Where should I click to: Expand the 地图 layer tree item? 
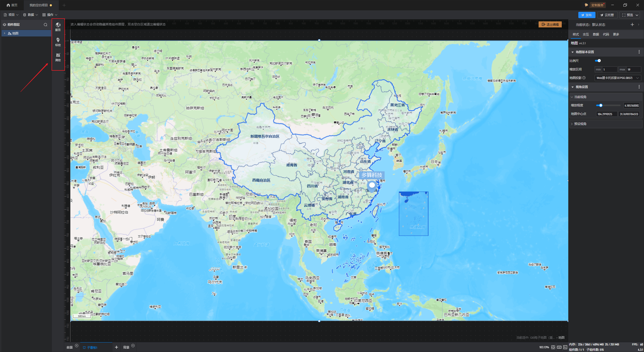[x=5, y=33]
